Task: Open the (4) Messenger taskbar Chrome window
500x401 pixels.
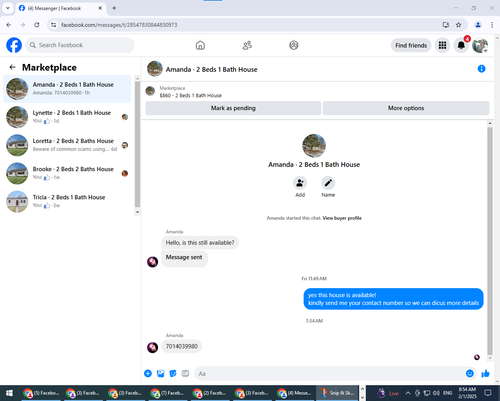Action: (x=295, y=393)
